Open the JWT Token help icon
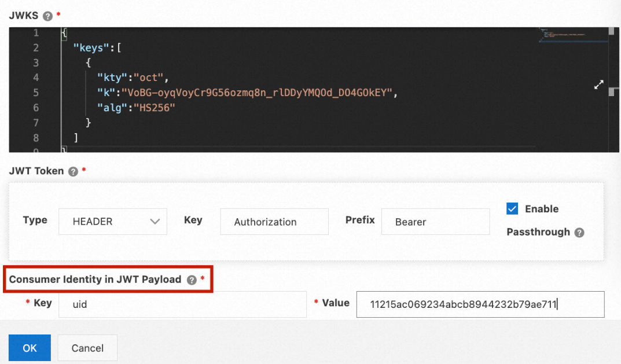Image resolution: width=621 pixels, height=364 pixels. coord(73,171)
